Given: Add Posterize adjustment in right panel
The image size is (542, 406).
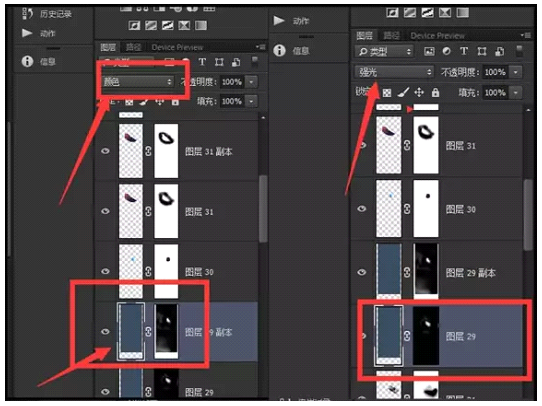Looking at the screenshot, I should click(410, 13).
